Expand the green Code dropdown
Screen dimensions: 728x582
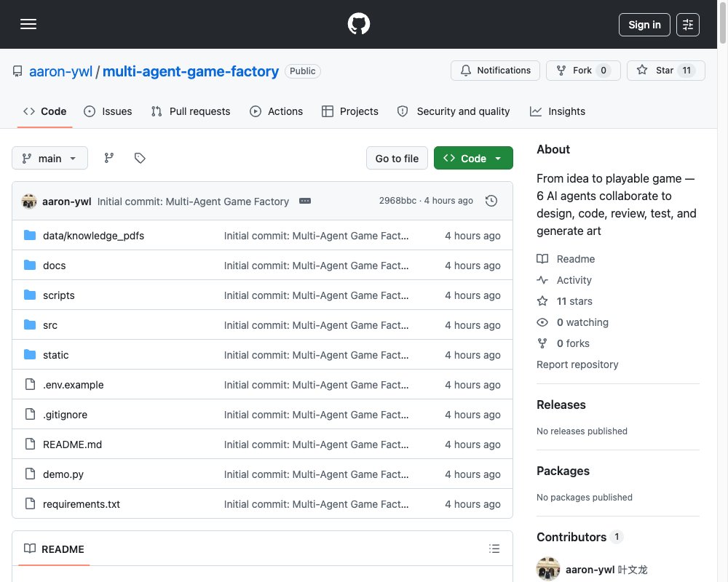pos(473,159)
